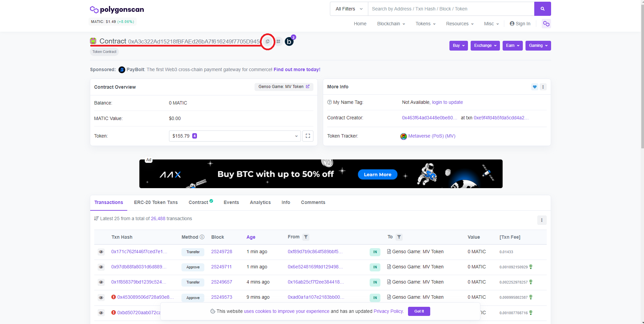Expand the Tokens menu

[426, 24]
